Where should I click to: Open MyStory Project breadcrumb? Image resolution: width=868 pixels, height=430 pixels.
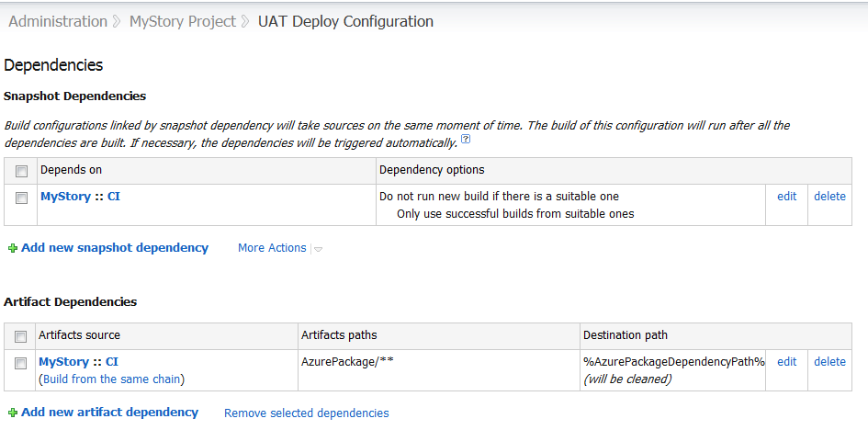tap(182, 21)
